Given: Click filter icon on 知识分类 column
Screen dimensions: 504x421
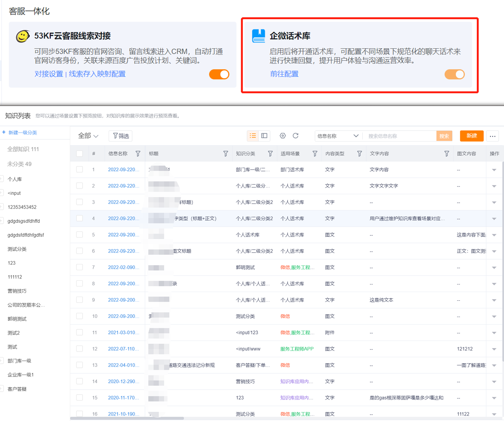Looking at the screenshot, I should point(270,154).
